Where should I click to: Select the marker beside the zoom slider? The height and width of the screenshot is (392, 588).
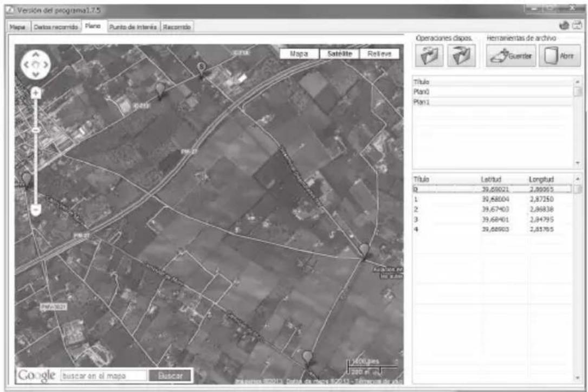[x=26, y=179]
